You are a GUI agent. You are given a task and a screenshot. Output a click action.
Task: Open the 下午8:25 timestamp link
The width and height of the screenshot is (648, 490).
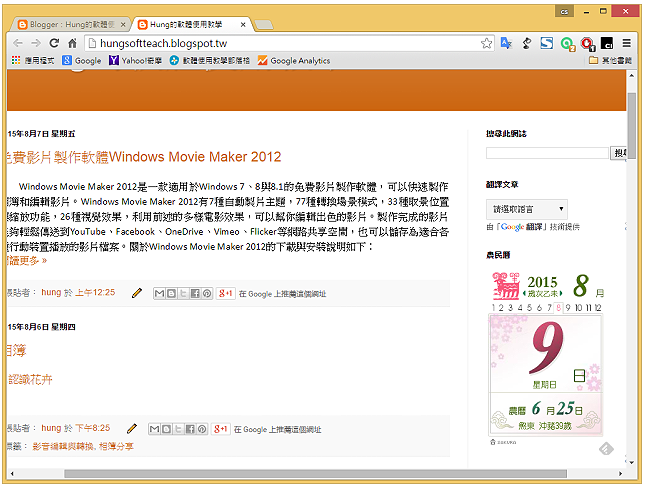(x=93, y=428)
